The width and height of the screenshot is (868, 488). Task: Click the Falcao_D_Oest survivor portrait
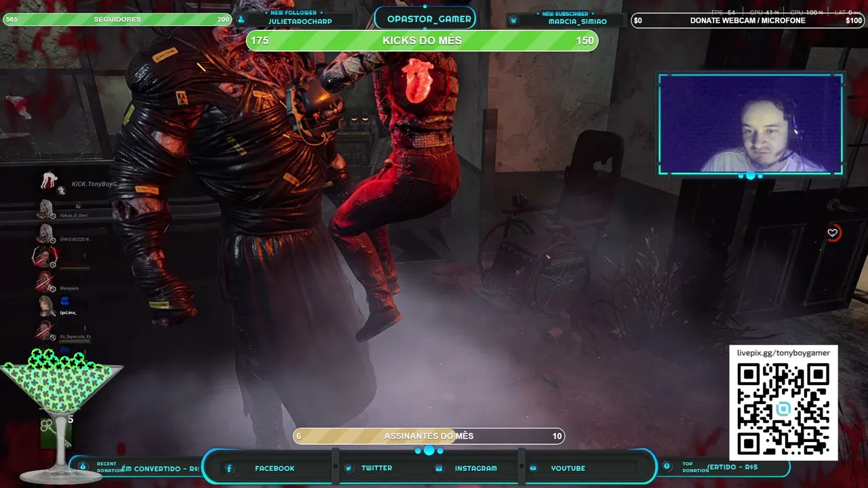coord(45,209)
